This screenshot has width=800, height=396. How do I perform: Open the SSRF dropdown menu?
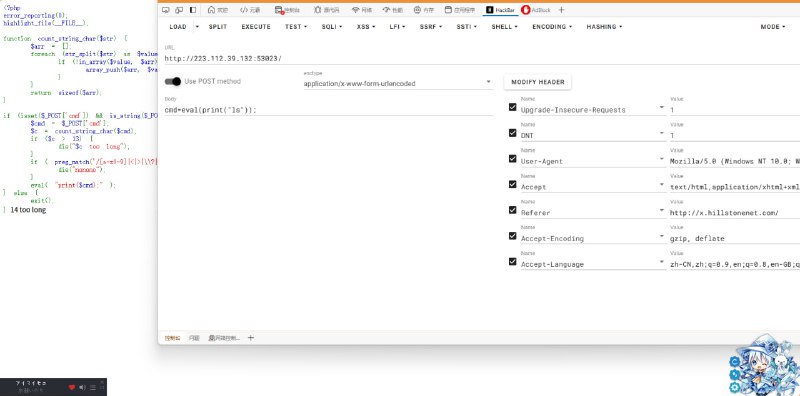(x=431, y=27)
